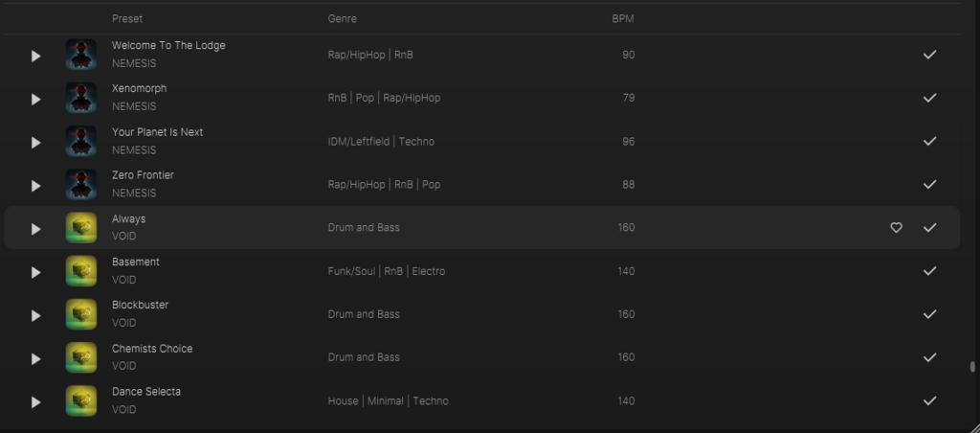This screenshot has width=980, height=433.
Task: Preview the Always preset by VOID
Action: click(35, 229)
